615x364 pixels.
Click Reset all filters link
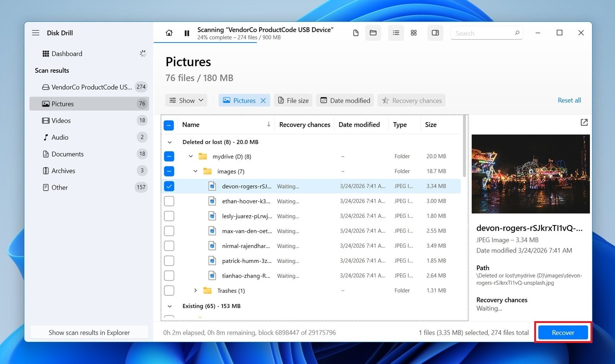pos(569,100)
